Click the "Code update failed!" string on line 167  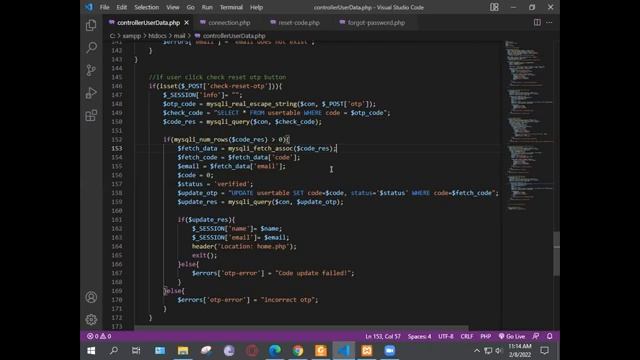pos(313,273)
